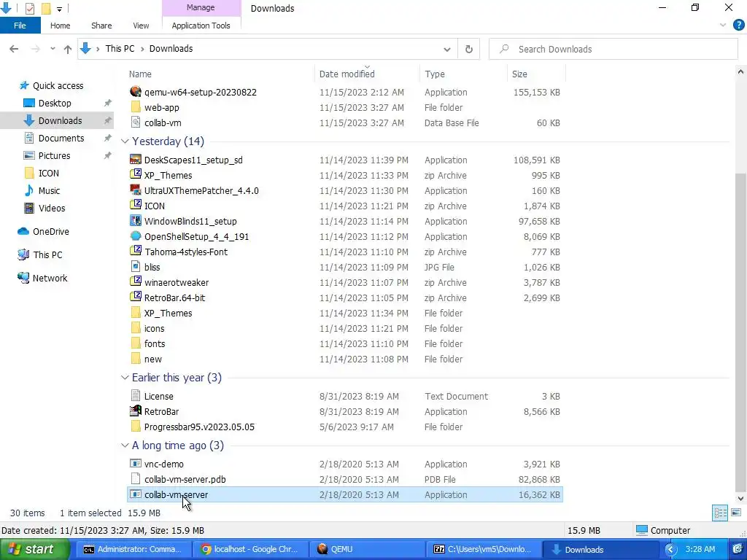The height and width of the screenshot is (560, 747).
Task: Click the Help question mark icon
Action: [x=738, y=26]
